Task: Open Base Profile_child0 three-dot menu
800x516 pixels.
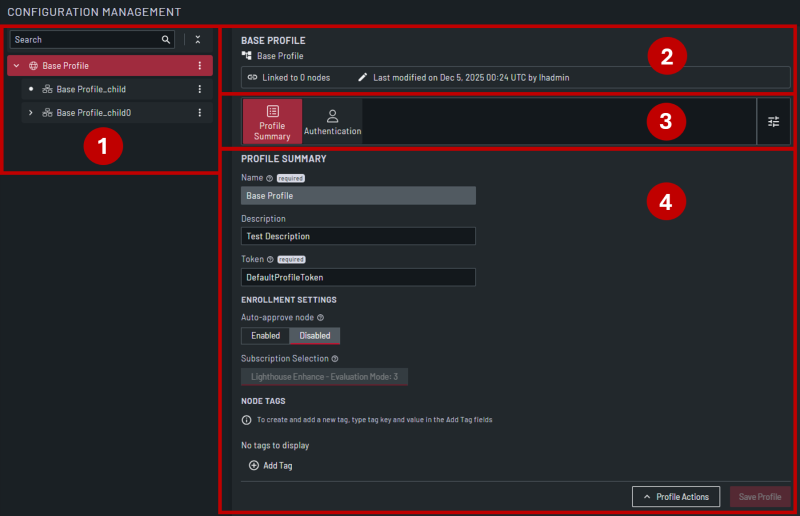Action: [199, 113]
